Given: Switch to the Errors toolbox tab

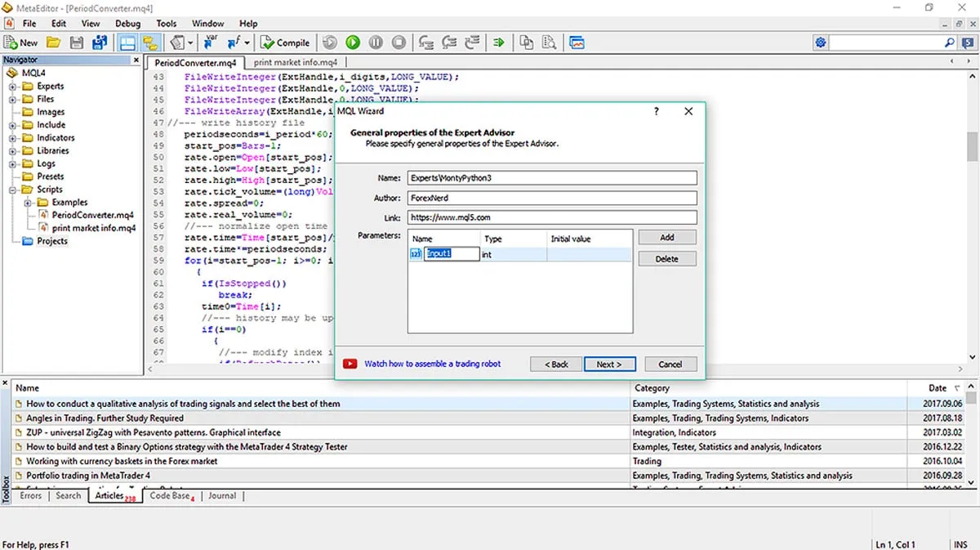Looking at the screenshot, I should [31, 495].
